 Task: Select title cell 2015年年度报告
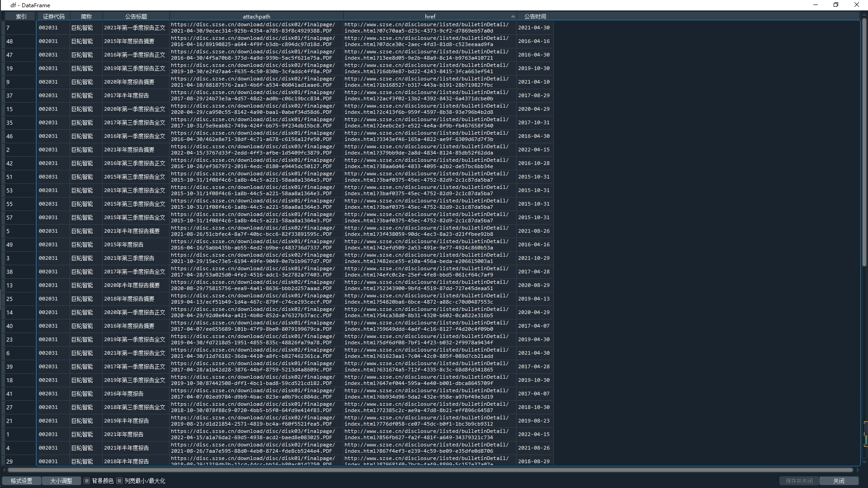136,244
